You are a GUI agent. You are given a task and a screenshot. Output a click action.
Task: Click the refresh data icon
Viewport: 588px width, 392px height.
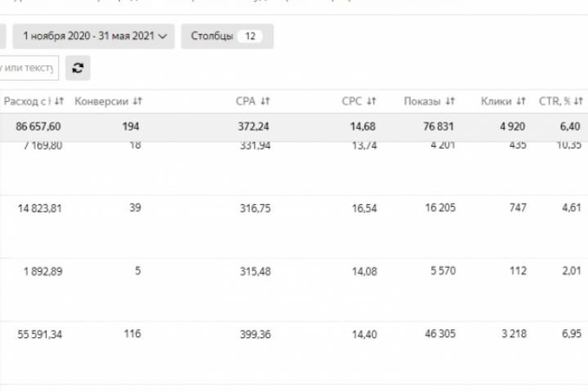pos(78,68)
